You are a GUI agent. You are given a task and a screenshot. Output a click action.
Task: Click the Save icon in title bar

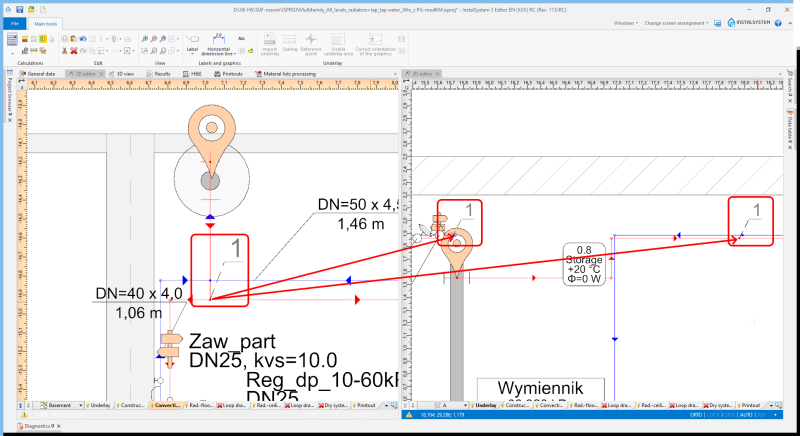coord(19,10)
